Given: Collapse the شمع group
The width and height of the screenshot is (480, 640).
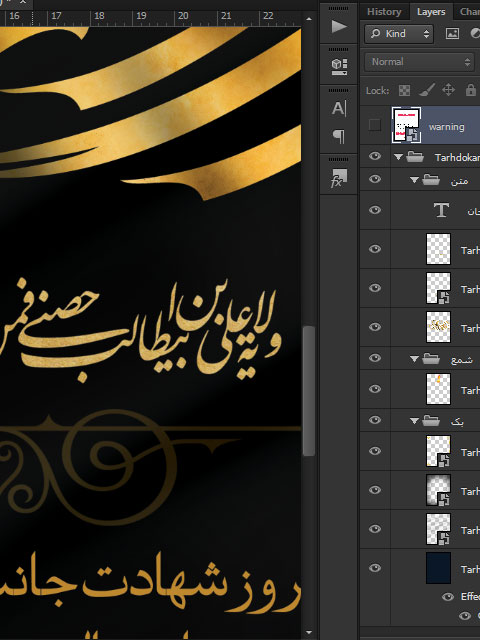Looking at the screenshot, I should pos(414,359).
